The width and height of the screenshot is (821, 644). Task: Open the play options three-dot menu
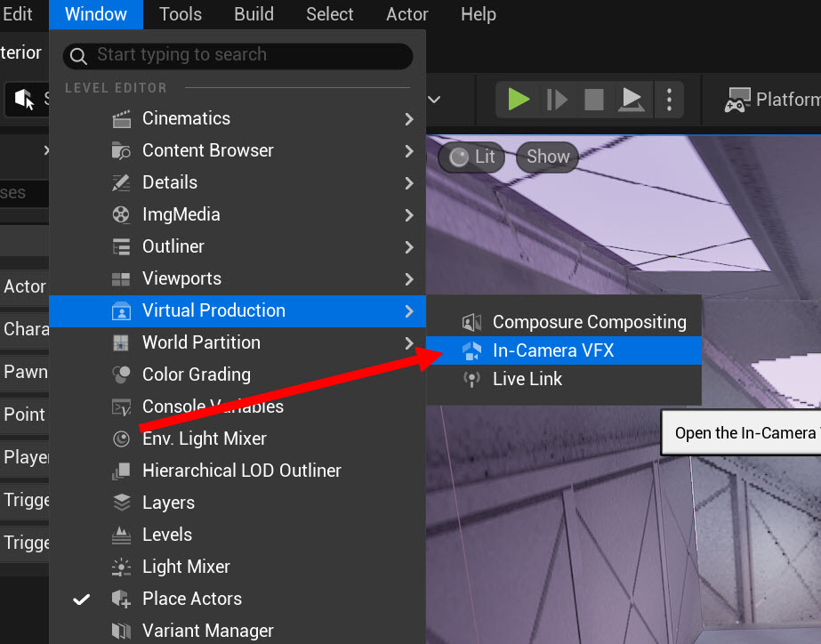669,100
